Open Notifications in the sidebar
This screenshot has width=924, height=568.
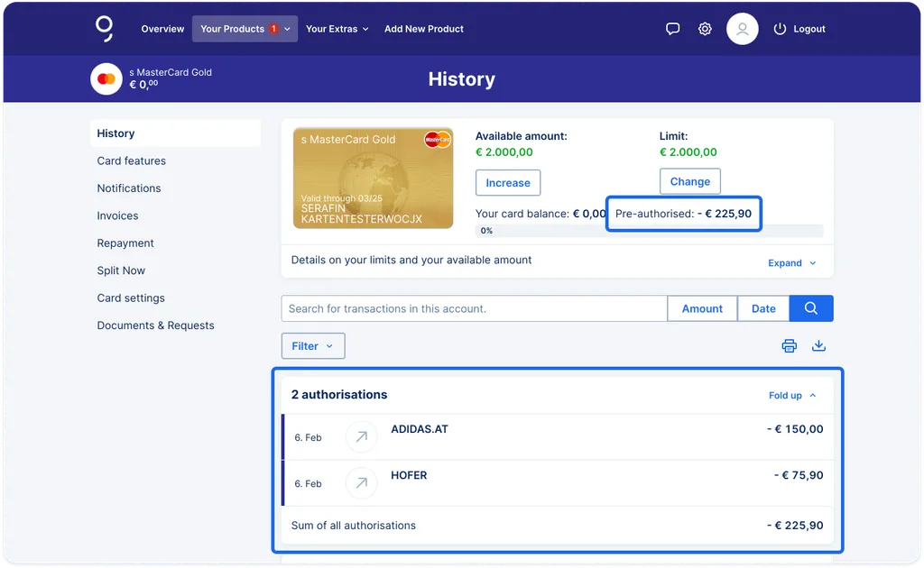[129, 188]
